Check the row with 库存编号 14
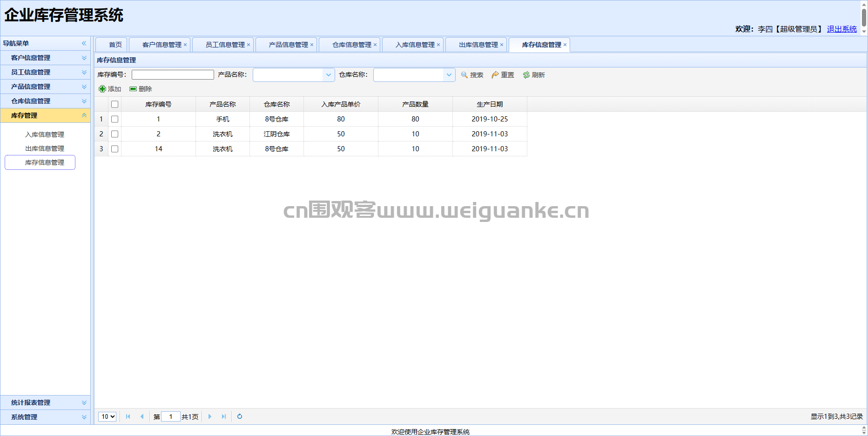868x436 pixels. click(x=115, y=149)
